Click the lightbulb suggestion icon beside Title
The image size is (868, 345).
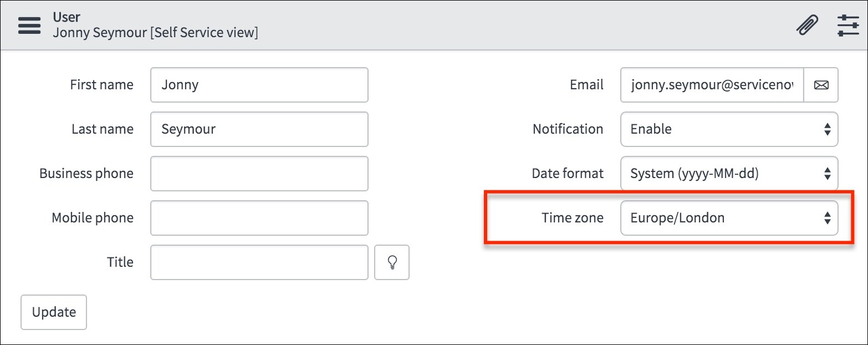392,262
